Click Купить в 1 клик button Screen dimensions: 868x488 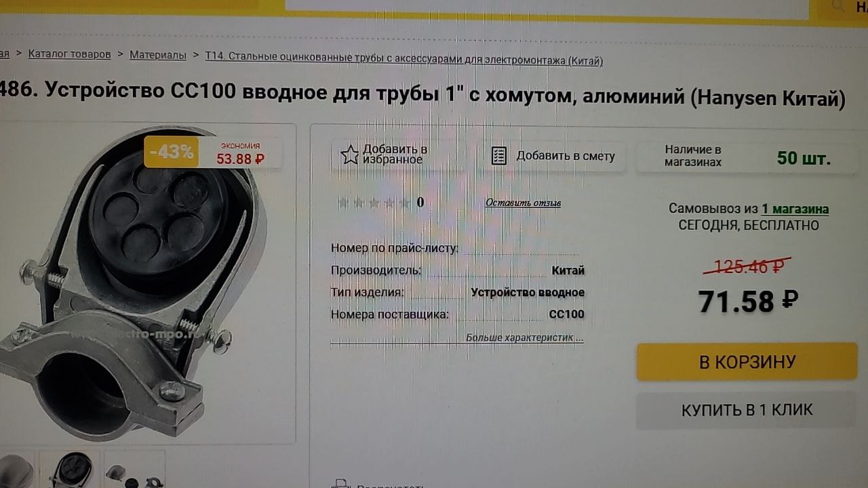click(747, 410)
